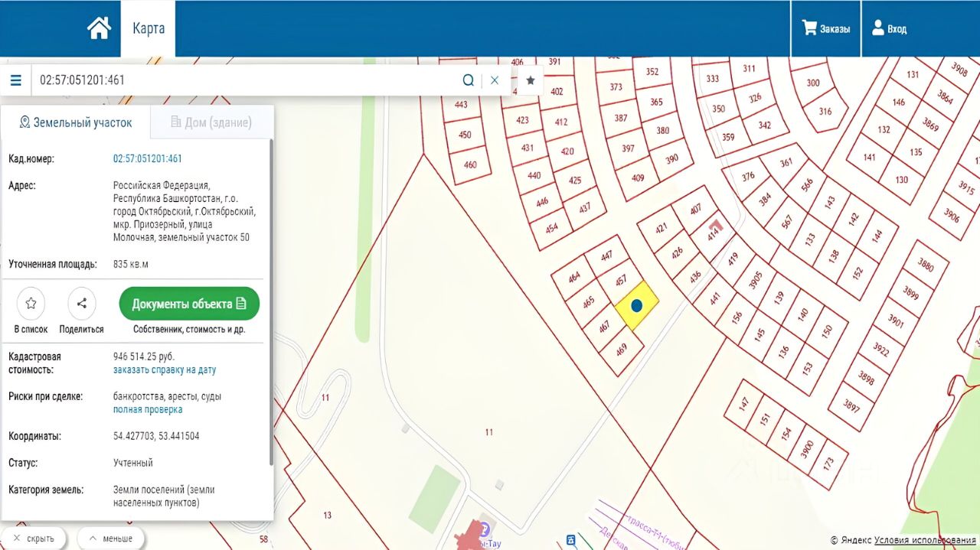Viewport: 980px width, 550px height.
Task: Clear the search query with the X icon
Action: click(495, 80)
